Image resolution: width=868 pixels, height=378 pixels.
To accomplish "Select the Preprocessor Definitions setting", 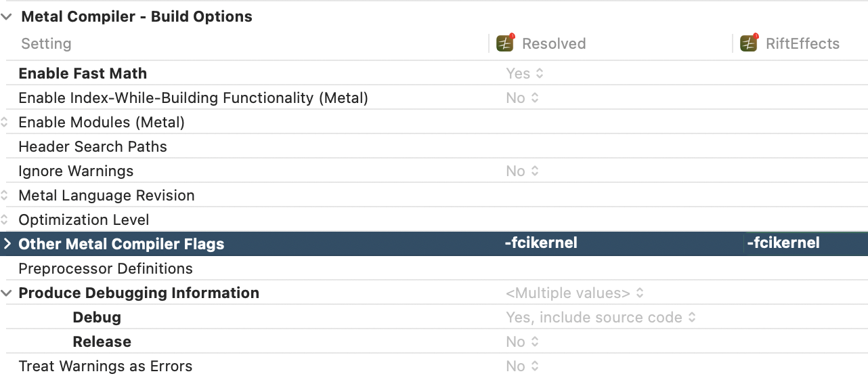I will click(x=106, y=268).
